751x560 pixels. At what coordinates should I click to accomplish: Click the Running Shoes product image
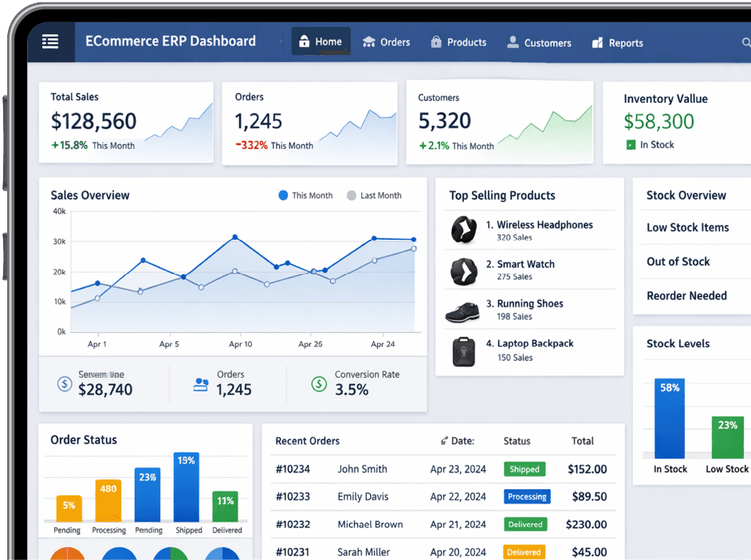[x=462, y=311]
